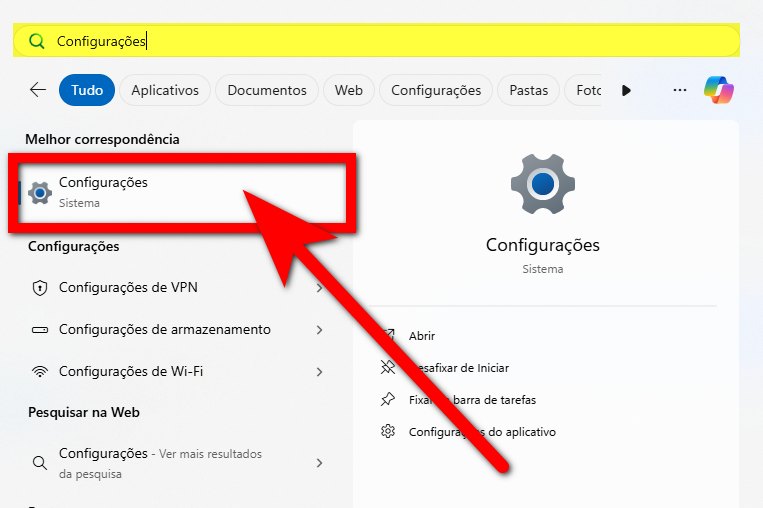
Task: Select the Web filter tab
Action: tap(348, 90)
